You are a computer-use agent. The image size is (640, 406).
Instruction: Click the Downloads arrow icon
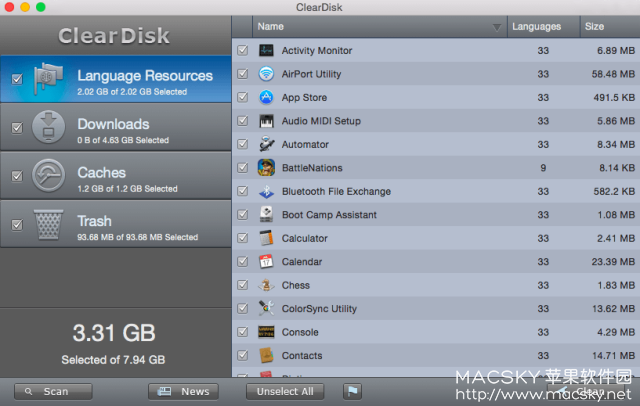click(x=48, y=127)
